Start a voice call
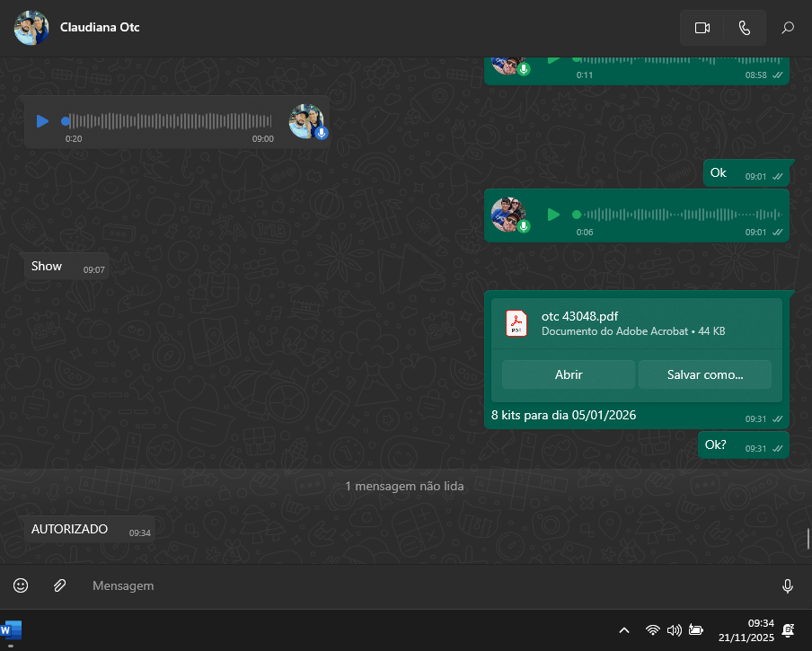Image resolution: width=812 pixels, height=651 pixels. click(x=744, y=28)
